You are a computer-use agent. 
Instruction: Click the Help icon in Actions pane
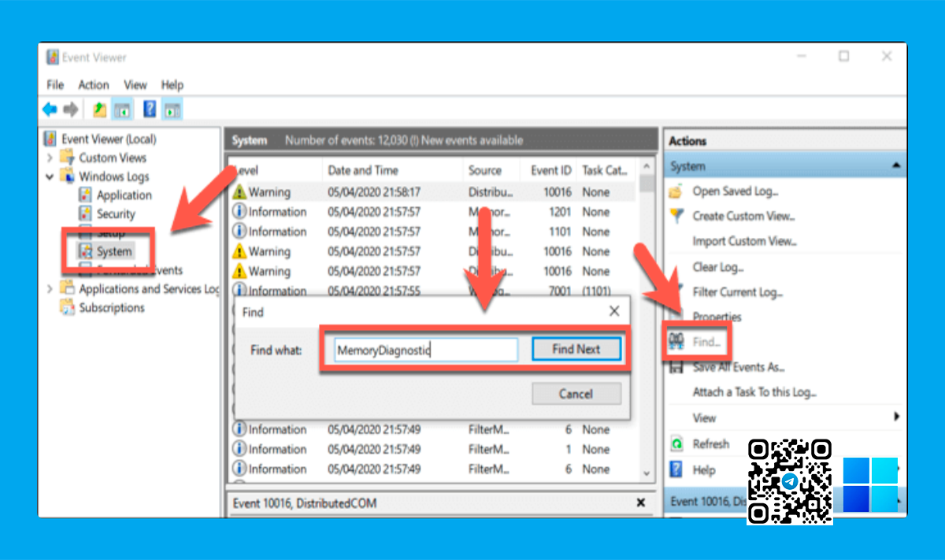click(x=676, y=470)
